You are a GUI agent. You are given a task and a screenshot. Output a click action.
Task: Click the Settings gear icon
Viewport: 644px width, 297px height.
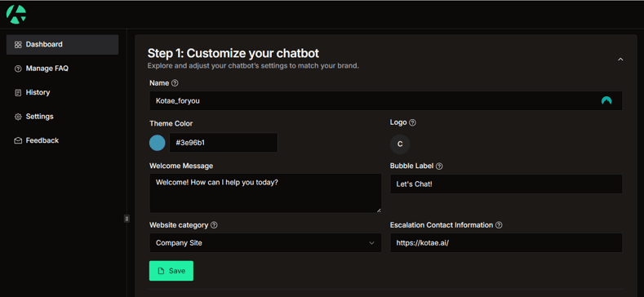pos(18,117)
